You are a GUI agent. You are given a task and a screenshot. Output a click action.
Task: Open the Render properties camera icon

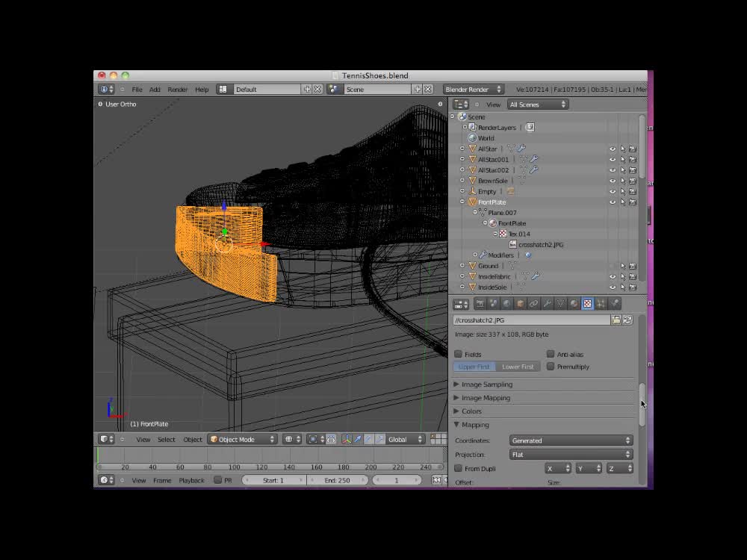480,303
